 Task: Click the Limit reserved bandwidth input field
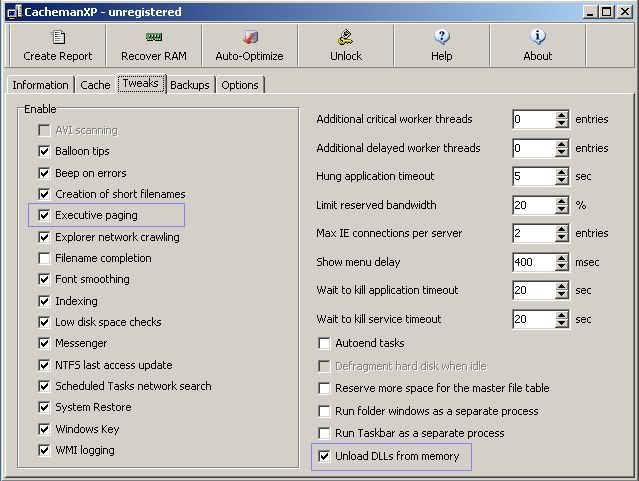click(534, 205)
